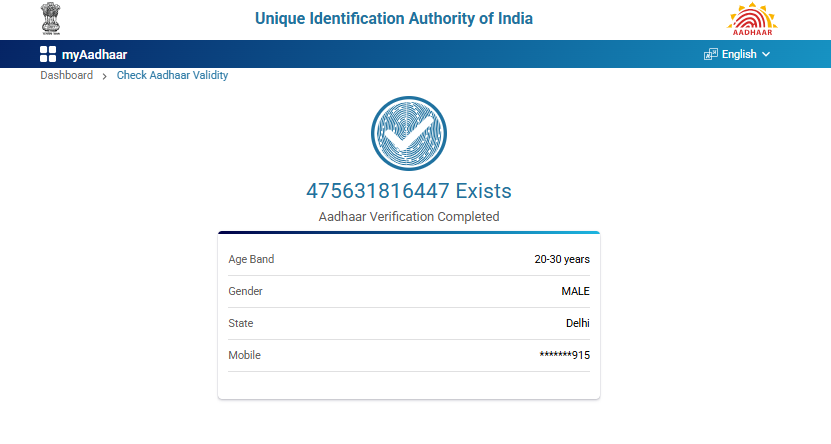Click the myAadhaar grid icon
The height and width of the screenshot is (444, 831).
(48, 54)
